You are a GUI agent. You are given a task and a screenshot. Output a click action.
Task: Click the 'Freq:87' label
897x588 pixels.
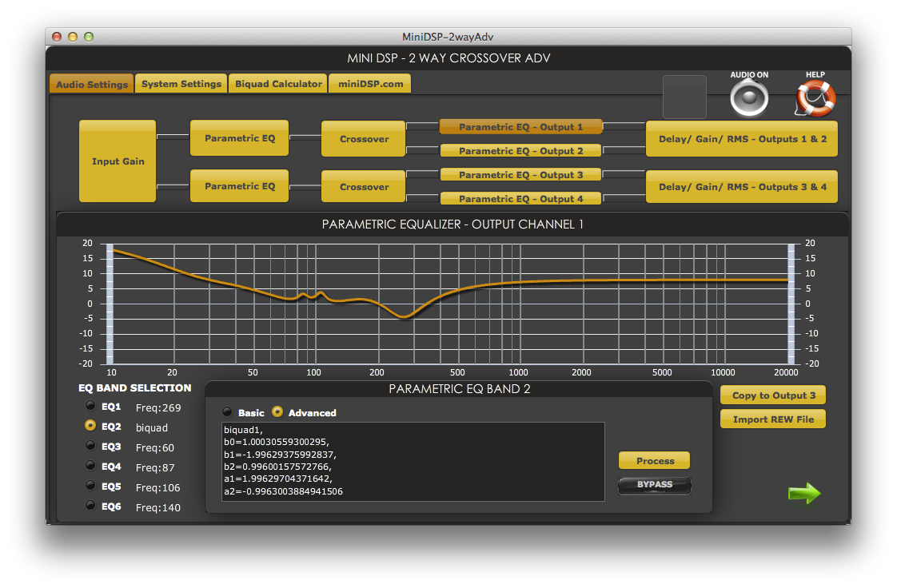coord(154,468)
